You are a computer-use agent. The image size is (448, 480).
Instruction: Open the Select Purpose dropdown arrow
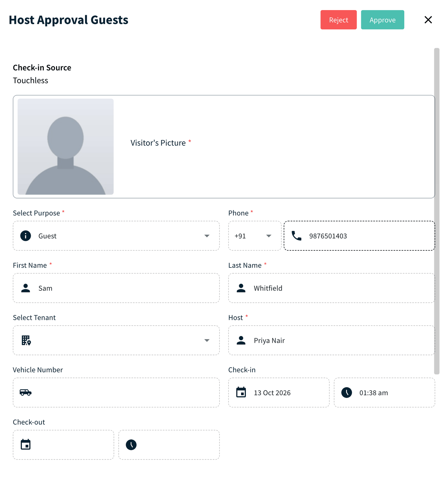pos(207,236)
